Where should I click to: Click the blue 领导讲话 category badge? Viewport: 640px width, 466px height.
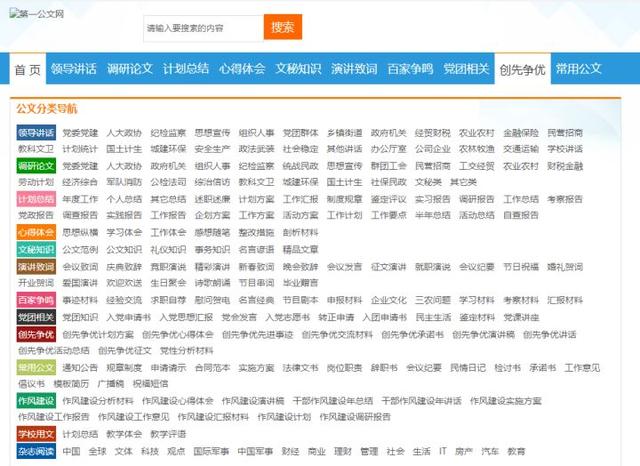[36, 132]
